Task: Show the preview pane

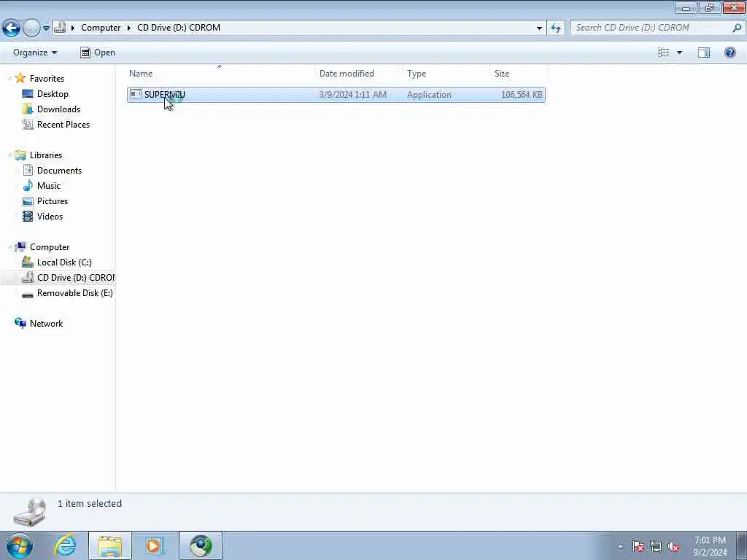Action: [x=704, y=52]
